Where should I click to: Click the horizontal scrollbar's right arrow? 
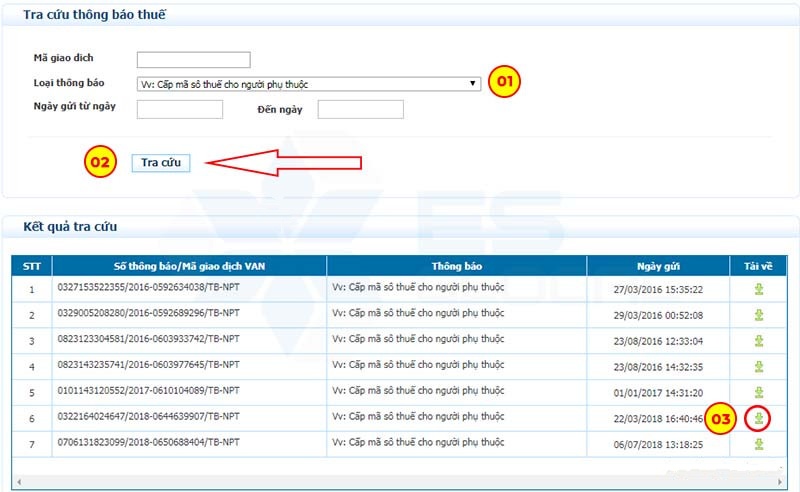pyautogui.click(x=782, y=483)
